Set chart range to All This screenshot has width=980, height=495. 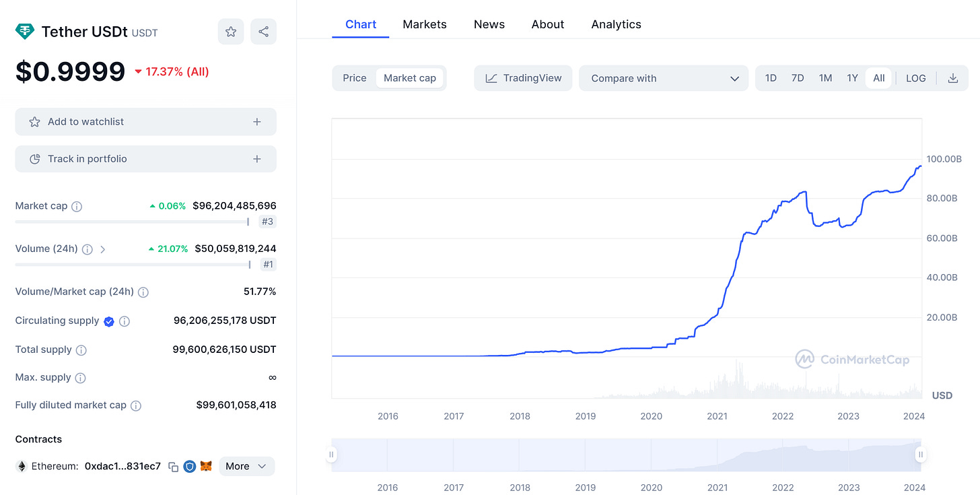coord(879,78)
